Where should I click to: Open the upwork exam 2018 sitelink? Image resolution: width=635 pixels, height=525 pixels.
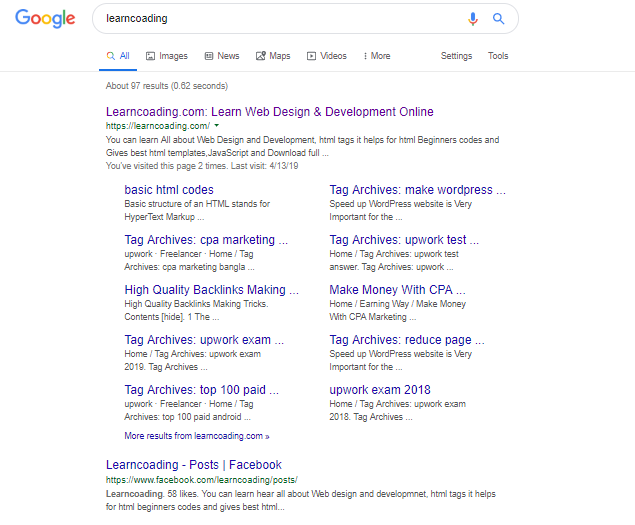tap(380, 390)
